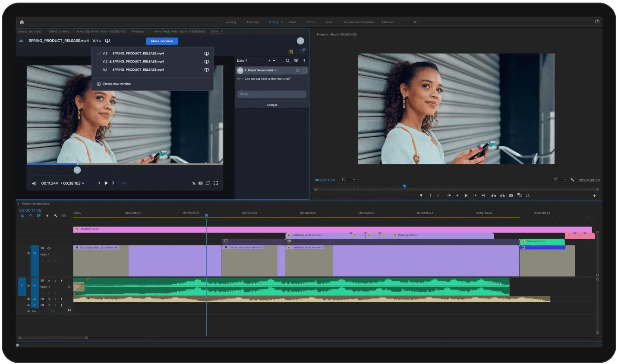Switch to the Color workspace tab
Screen dimensions: 618x364
point(292,22)
